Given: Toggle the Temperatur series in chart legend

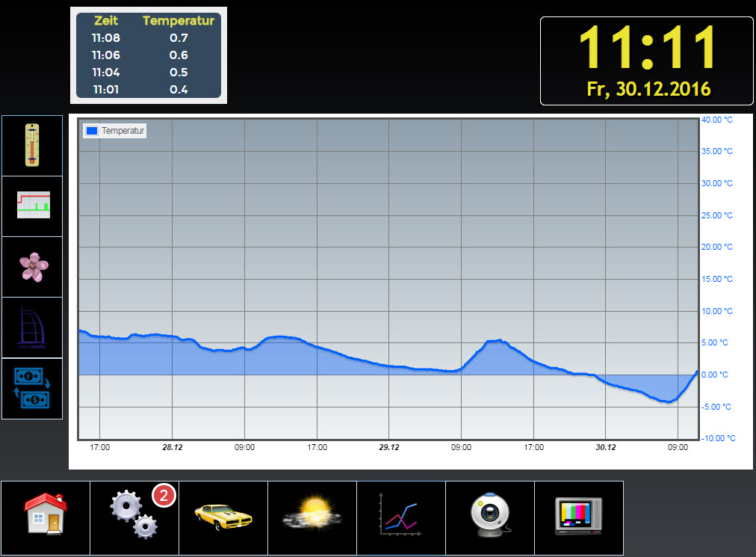Looking at the screenshot, I should pos(123,131).
